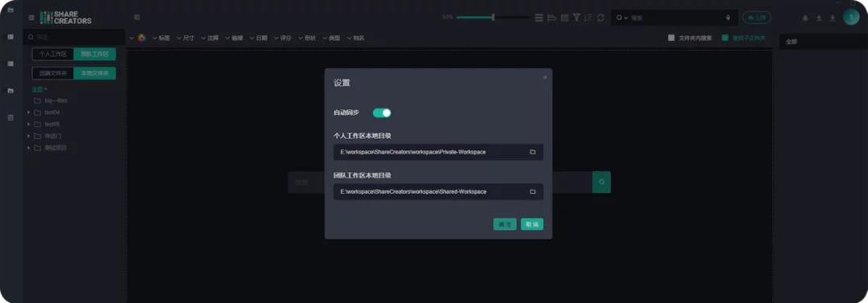Image resolution: width=868 pixels, height=303 pixels.
Task: Open the 日期 filter dropdown
Action: tap(259, 39)
